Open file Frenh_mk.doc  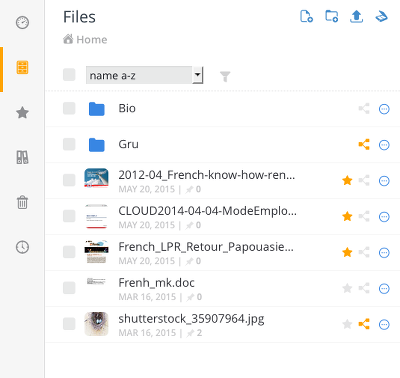pos(156,283)
